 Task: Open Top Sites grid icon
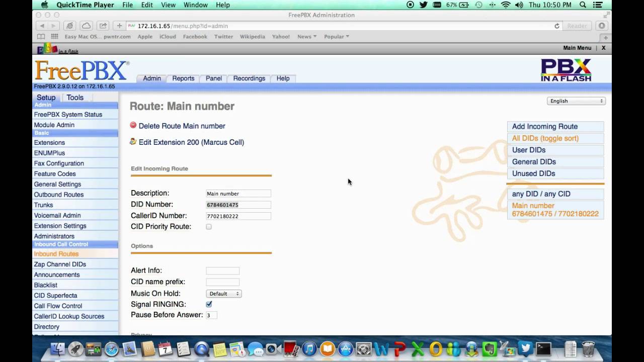point(54,37)
